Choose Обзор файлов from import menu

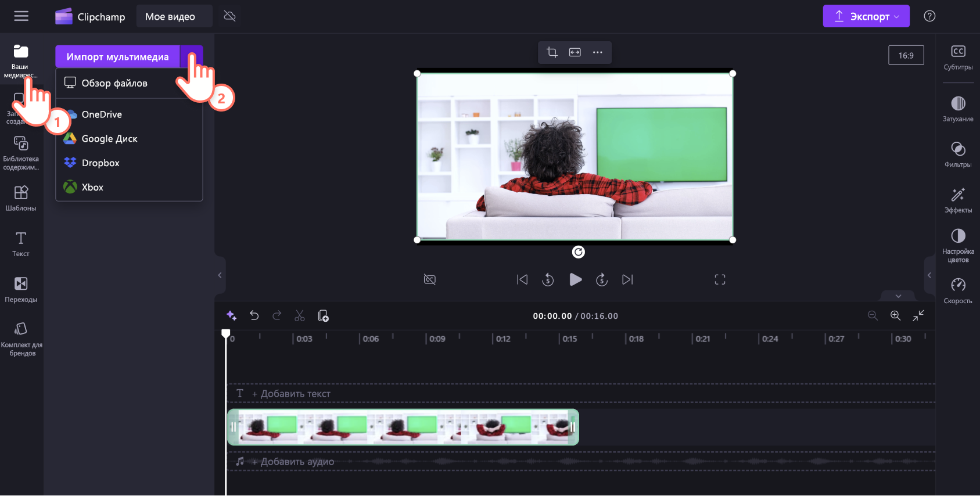129,83
